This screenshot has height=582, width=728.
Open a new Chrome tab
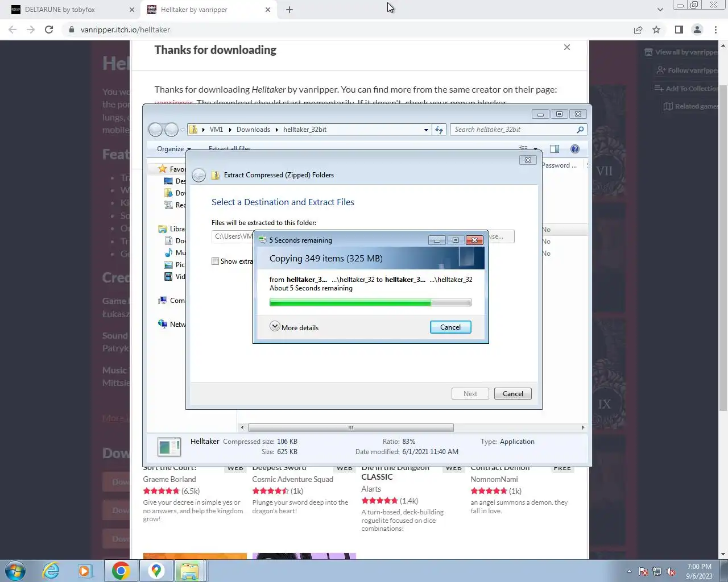[289, 10]
